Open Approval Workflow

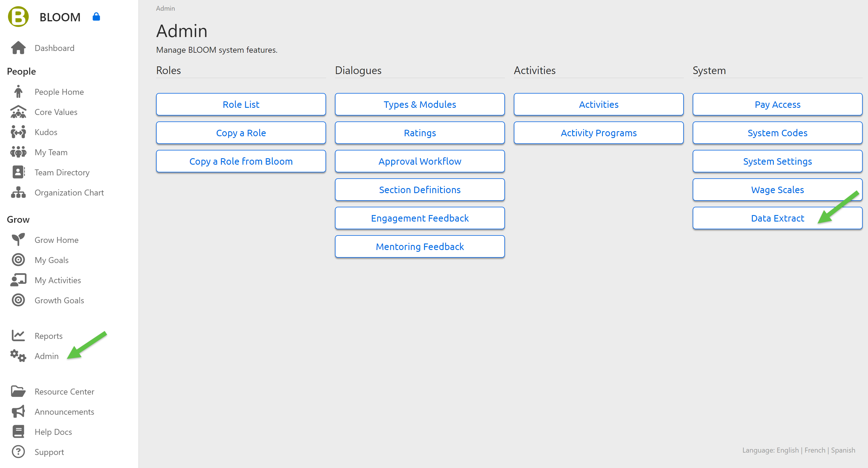(x=420, y=161)
